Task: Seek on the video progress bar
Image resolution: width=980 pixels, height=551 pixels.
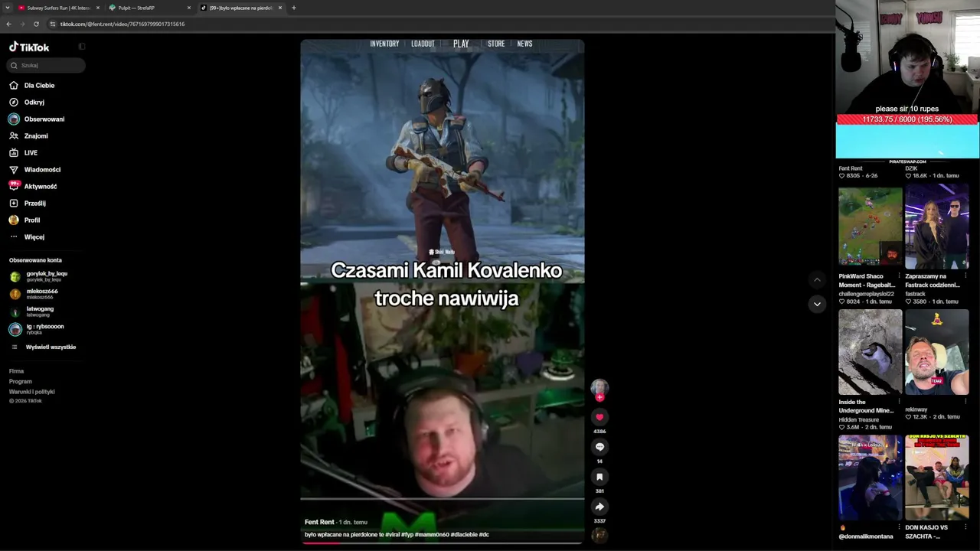Action: click(442, 543)
